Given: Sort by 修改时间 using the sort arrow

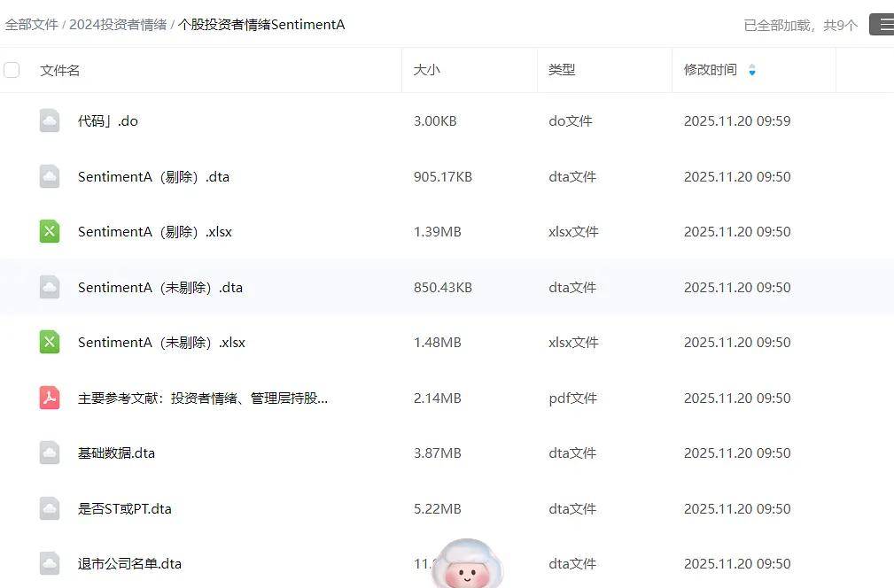Looking at the screenshot, I should pyautogui.click(x=752, y=70).
